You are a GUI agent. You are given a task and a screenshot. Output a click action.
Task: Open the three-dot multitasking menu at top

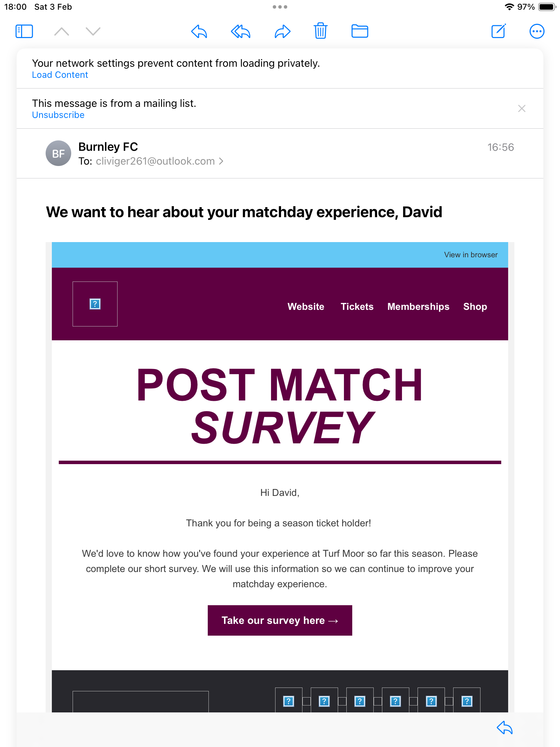coord(280,7)
